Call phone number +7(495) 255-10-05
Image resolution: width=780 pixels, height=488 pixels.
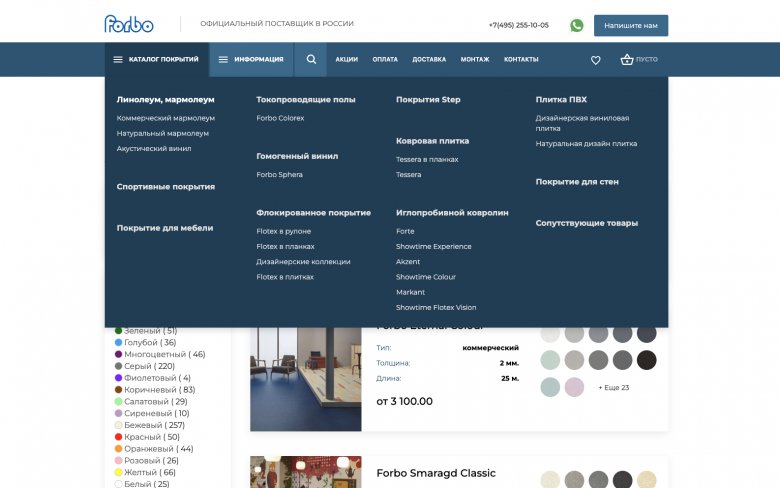click(x=518, y=25)
